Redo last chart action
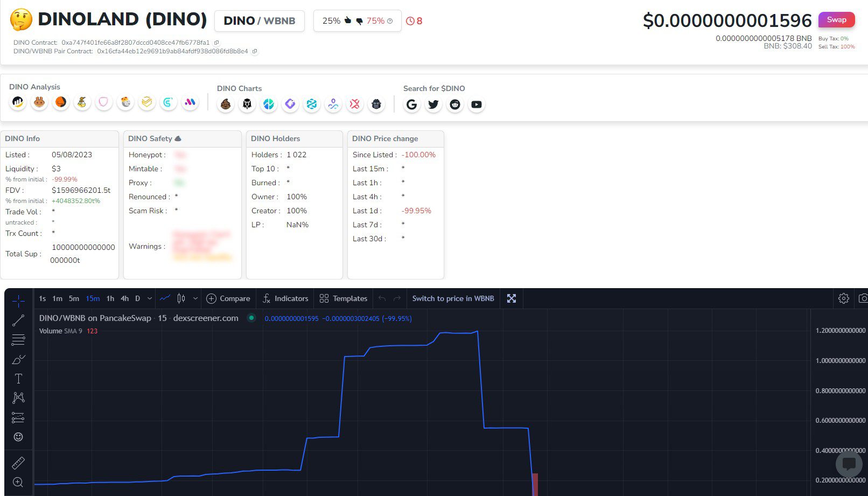868x496 pixels. [x=397, y=298]
